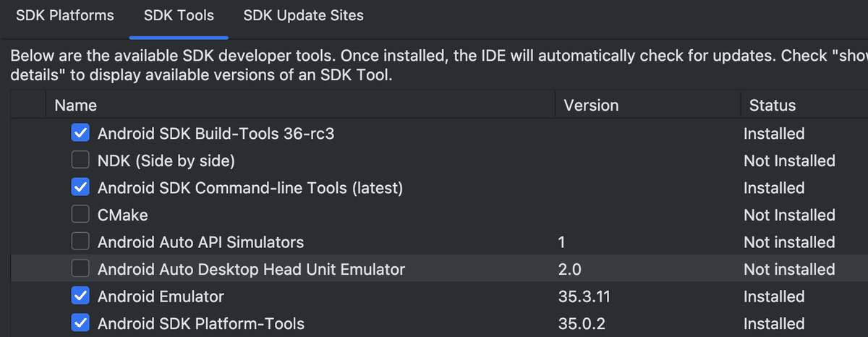Uncheck the Android SDK Platform-Tools checkbox
The image size is (868, 337).
[81, 323]
